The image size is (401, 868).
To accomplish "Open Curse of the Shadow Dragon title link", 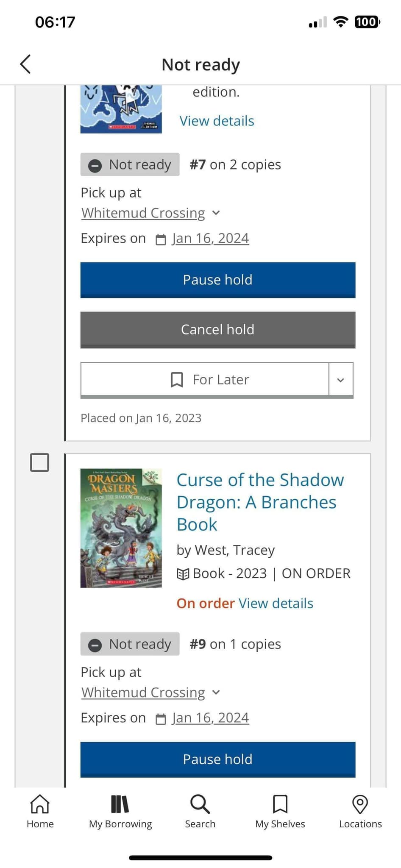I will 260,502.
